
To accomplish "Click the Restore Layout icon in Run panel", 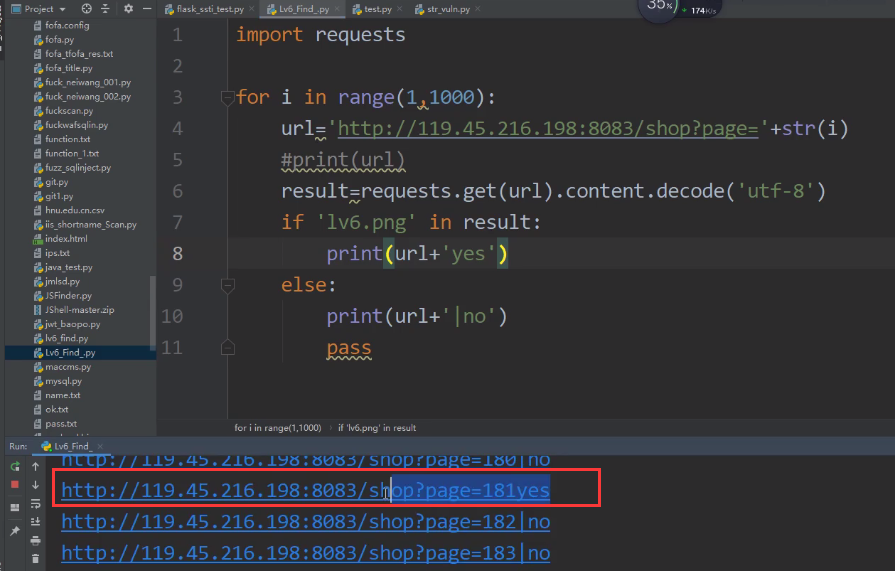I will click(15, 507).
